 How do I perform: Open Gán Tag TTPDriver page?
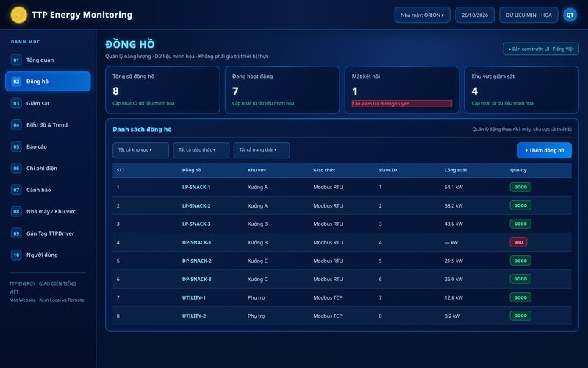click(x=48, y=233)
